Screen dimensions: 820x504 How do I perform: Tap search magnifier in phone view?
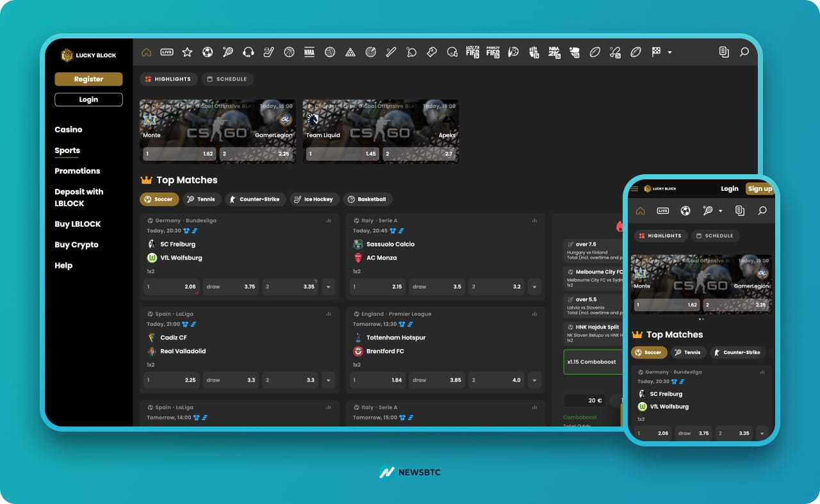tap(762, 211)
